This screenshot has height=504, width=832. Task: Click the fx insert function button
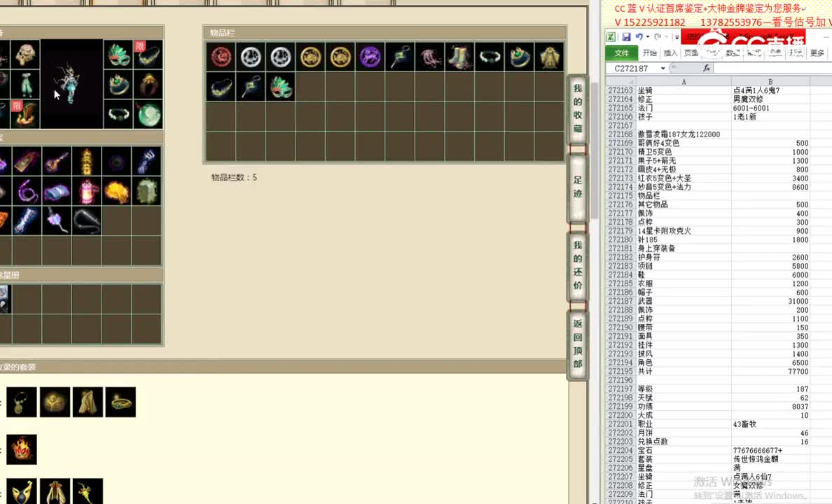click(706, 69)
